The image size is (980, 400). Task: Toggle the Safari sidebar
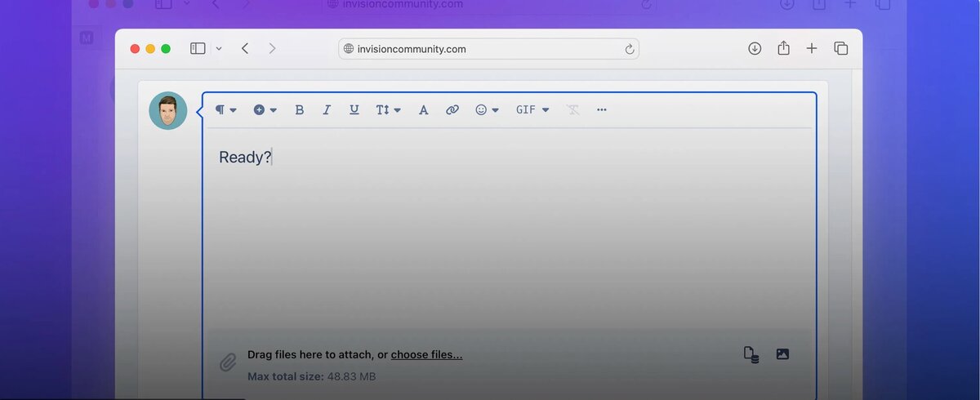[198, 49]
